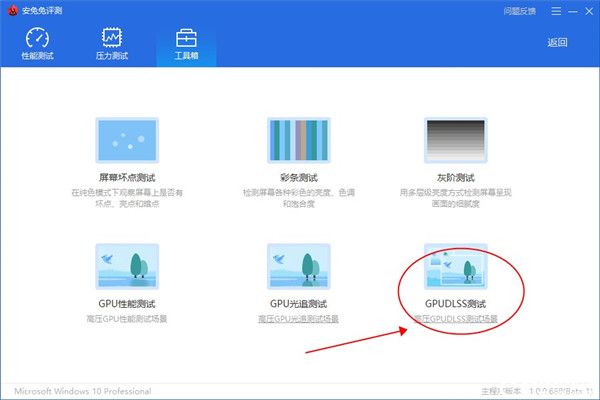Click the AnTuTu flame logo icon
600x400 pixels.
tap(13, 10)
